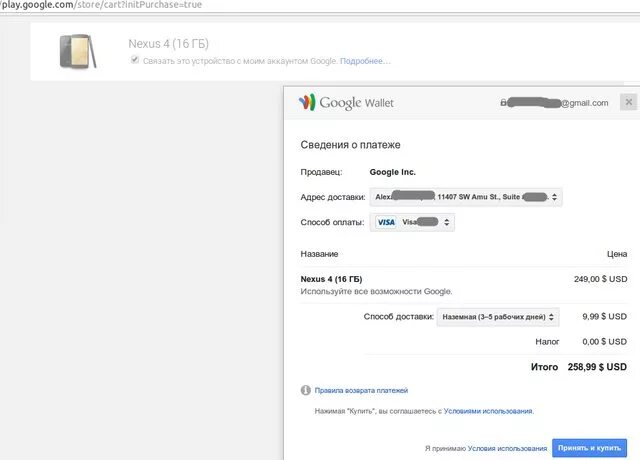
Task: Click the gmail.com account address
Action: click(554, 103)
